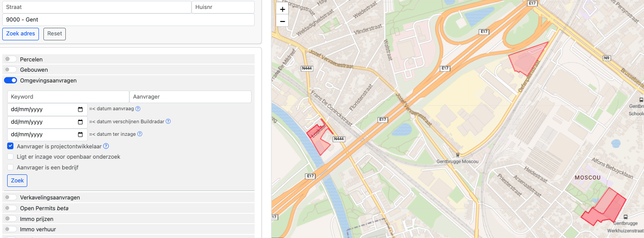Turn on Immo prijzen toggle

pyautogui.click(x=11, y=219)
